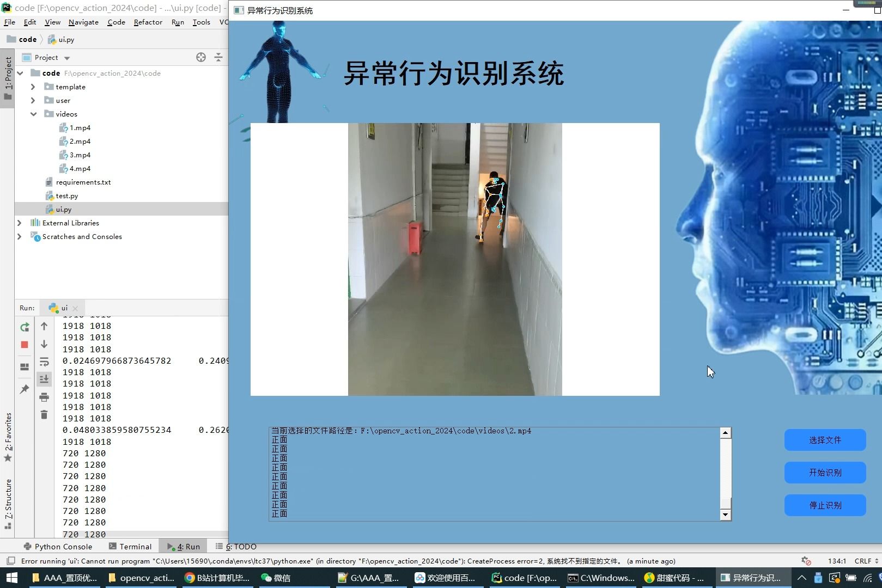Click the log scrollbar up arrow

[725, 433]
